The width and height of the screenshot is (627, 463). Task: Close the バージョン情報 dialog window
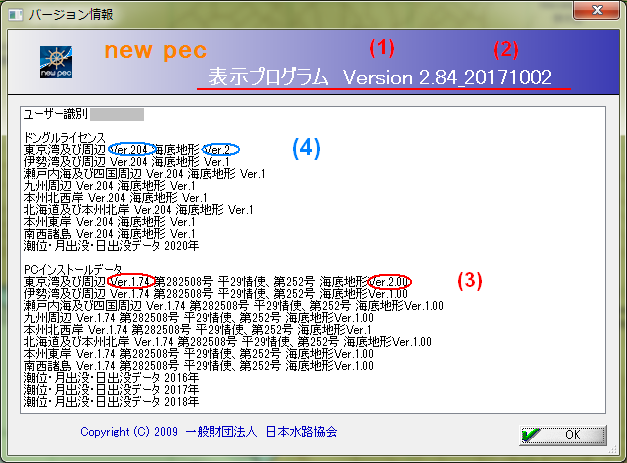click(596, 10)
